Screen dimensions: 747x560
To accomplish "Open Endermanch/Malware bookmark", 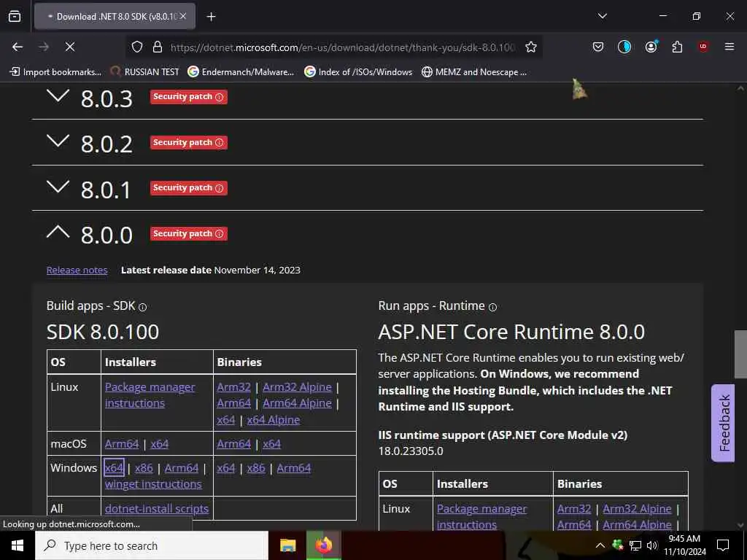I will point(241,72).
